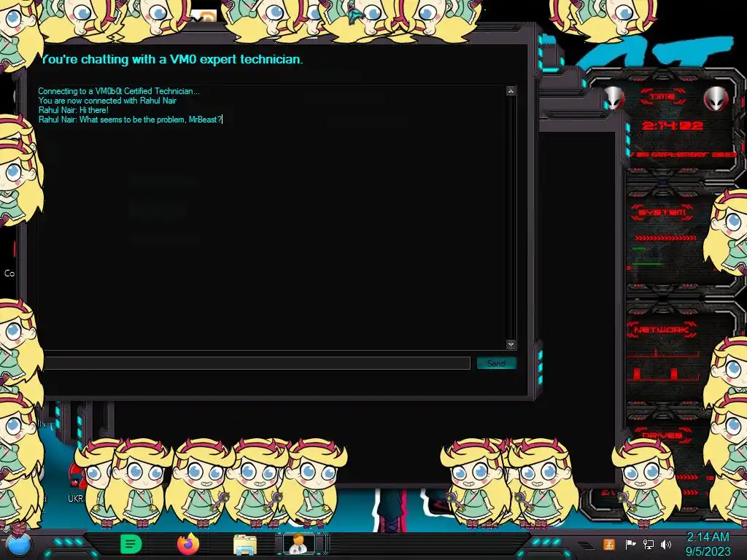
Task: Click the chat scrollbar up arrow
Action: tap(511, 91)
